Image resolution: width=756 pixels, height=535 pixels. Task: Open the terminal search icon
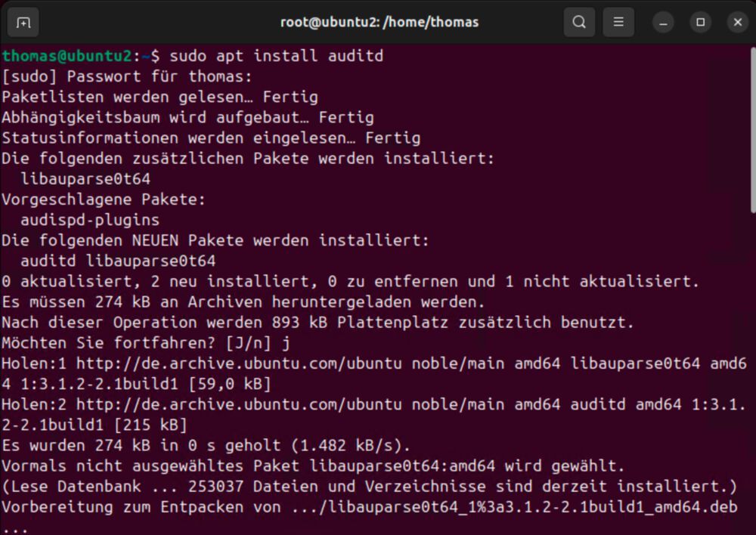[x=579, y=22]
